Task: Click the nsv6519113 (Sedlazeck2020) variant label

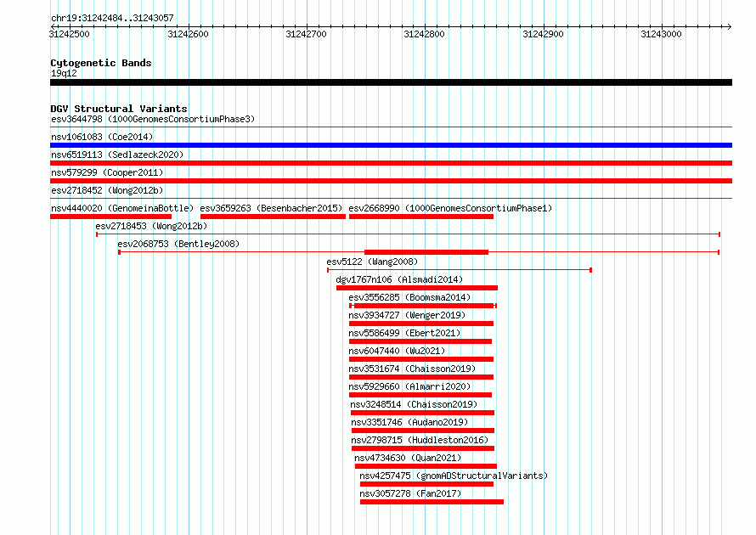Action: click(117, 155)
